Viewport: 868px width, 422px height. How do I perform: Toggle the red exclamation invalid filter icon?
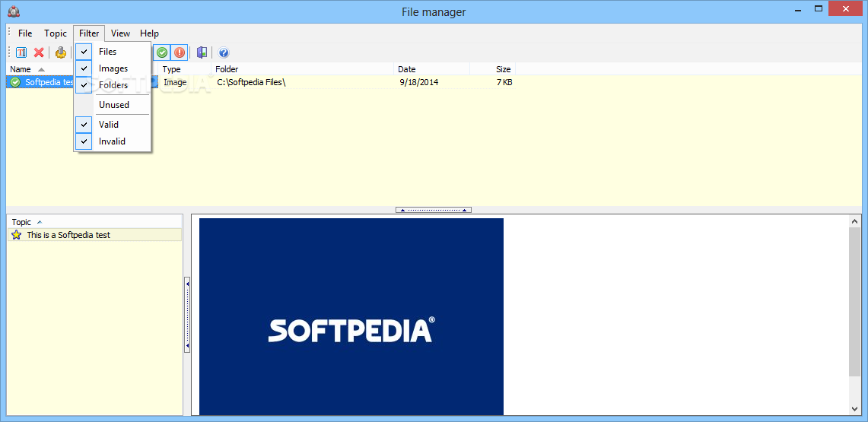(180, 52)
